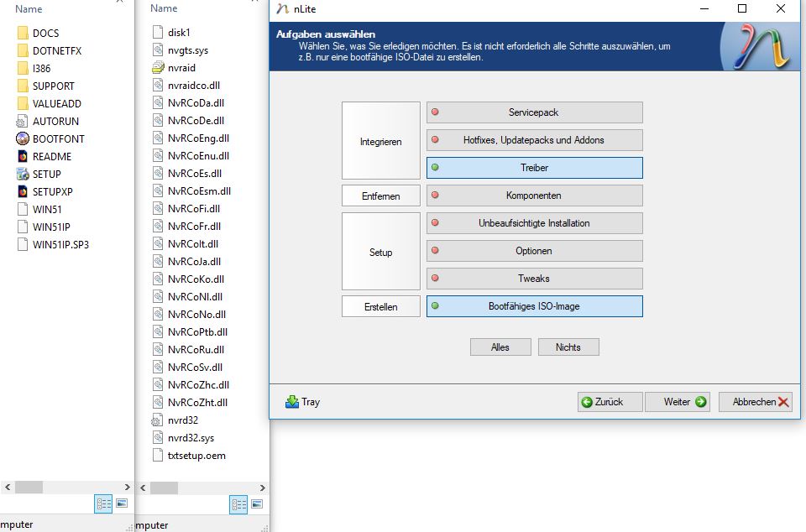
Task: Select NvRCoKo.dll in file list
Action: pos(196,279)
